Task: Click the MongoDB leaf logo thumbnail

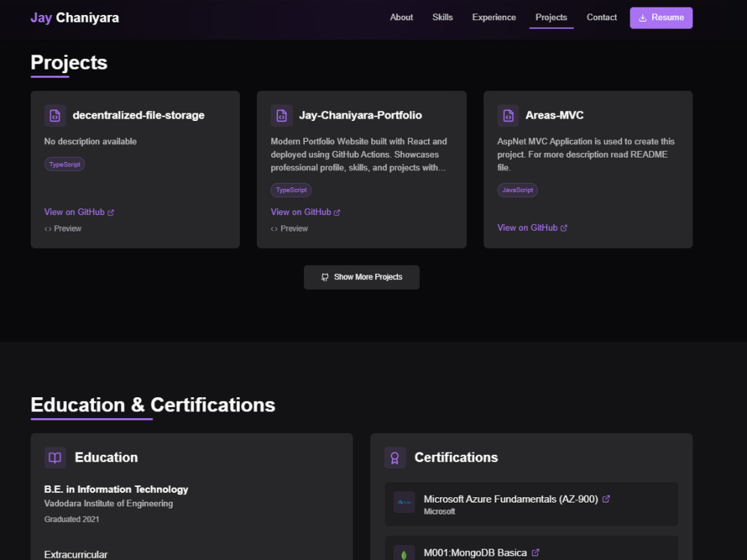Action: [x=404, y=553]
